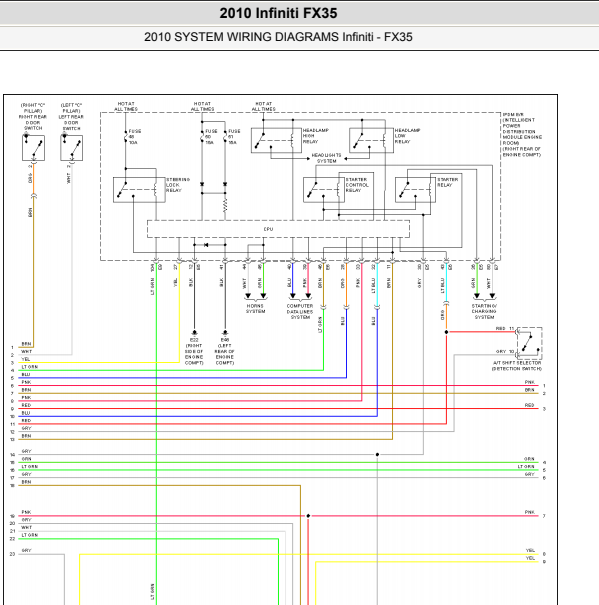Select the Headlamp High Relay symbol box
The image size is (599, 605).
(276, 140)
